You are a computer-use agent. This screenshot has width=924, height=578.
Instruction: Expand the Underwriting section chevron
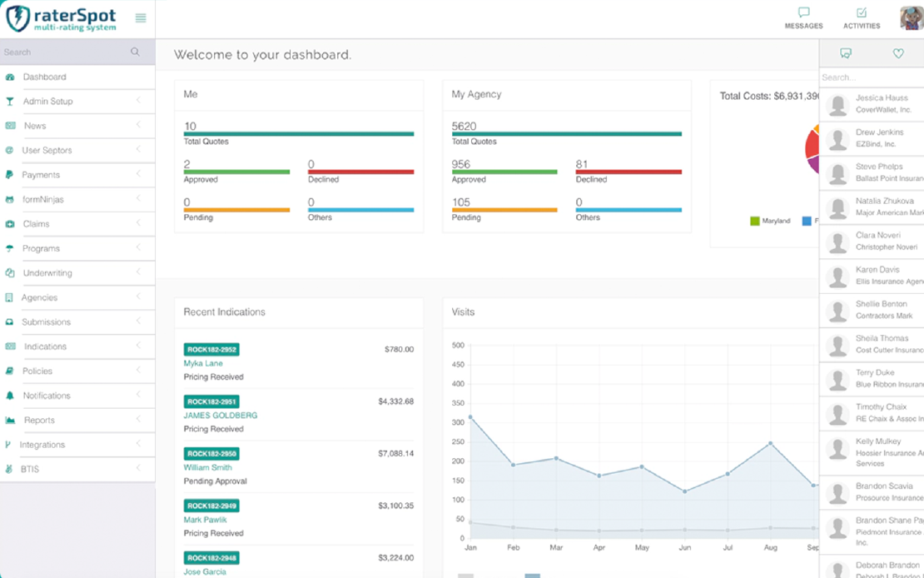click(x=138, y=272)
